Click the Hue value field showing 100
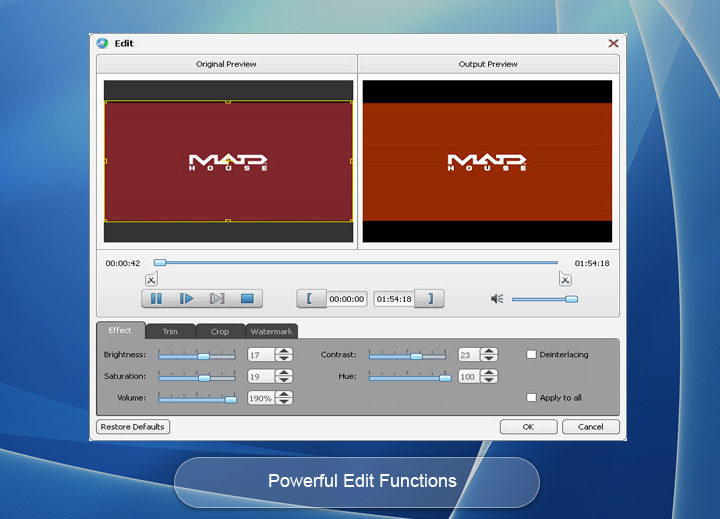The width and height of the screenshot is (720, 519). (x=469, y=376)
